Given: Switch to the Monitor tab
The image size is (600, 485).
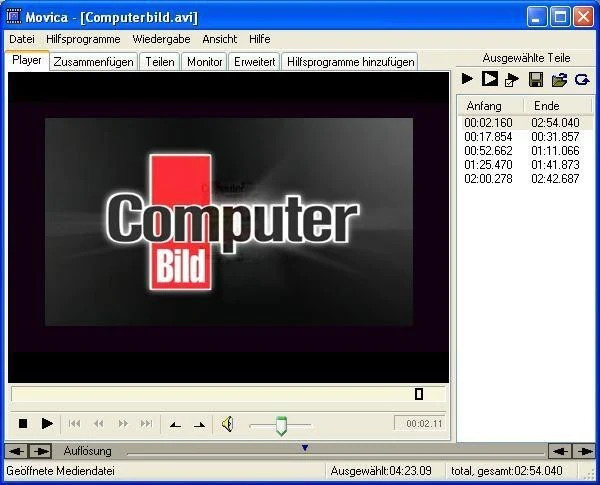Looking at the screenshot, I should pos(204,62).
